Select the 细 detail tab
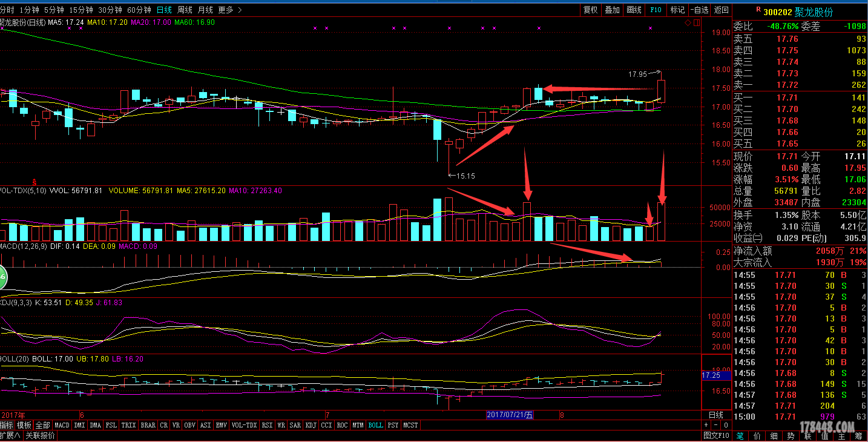 pos(774,436)
